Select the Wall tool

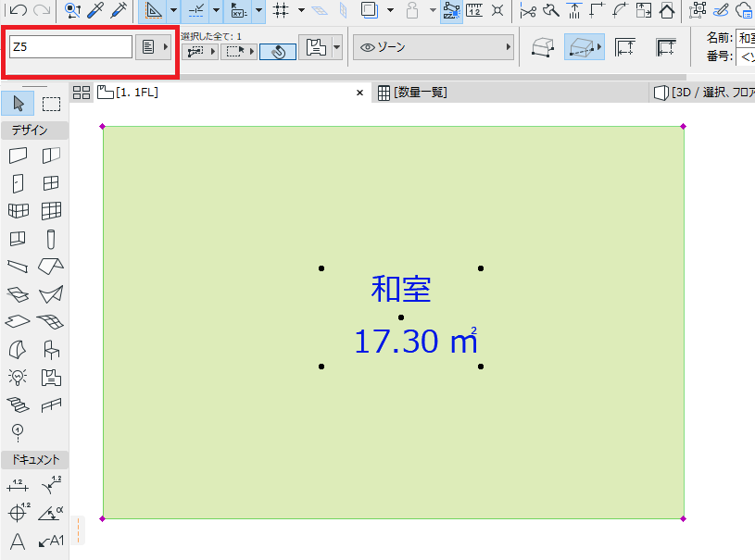(x=18, y=156)
